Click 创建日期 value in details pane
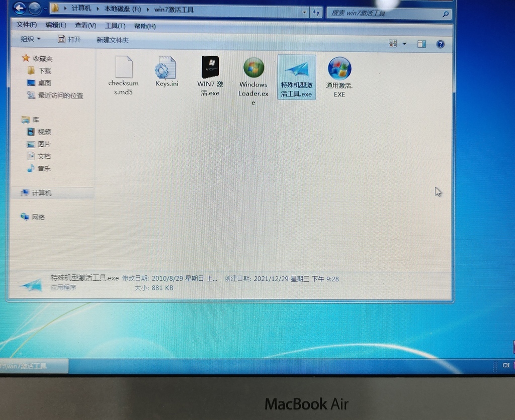 click(296, 279)
